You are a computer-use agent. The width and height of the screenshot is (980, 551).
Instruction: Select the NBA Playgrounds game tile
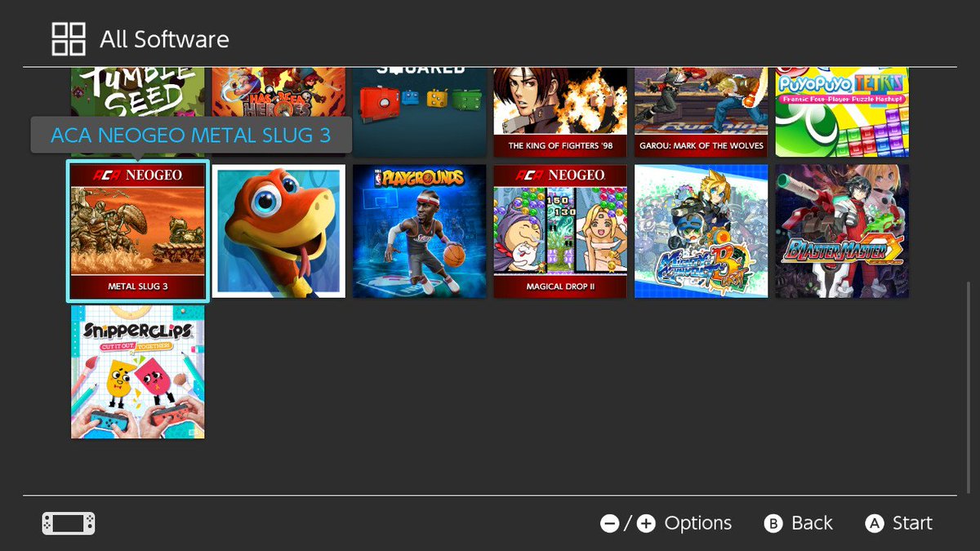[x=420, y=231]
